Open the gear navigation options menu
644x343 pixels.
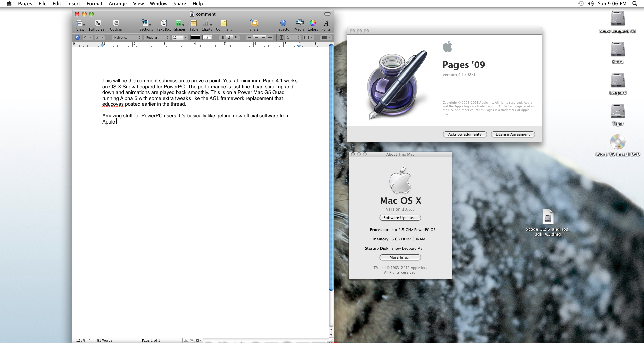(199, 340)
